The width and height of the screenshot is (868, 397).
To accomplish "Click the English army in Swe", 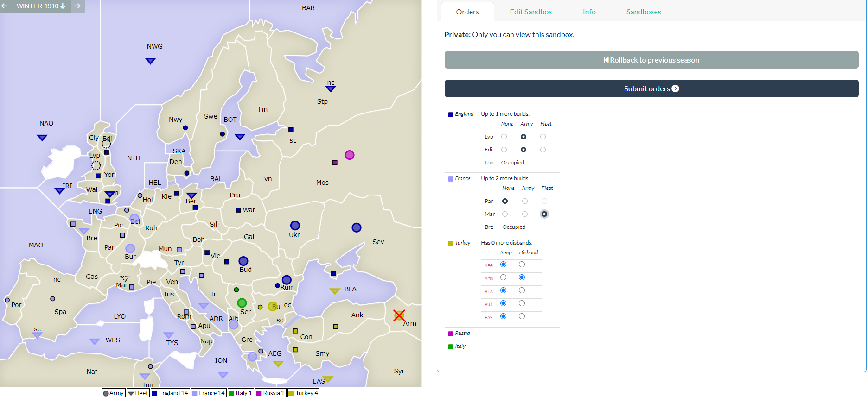I will coord(223,134).
